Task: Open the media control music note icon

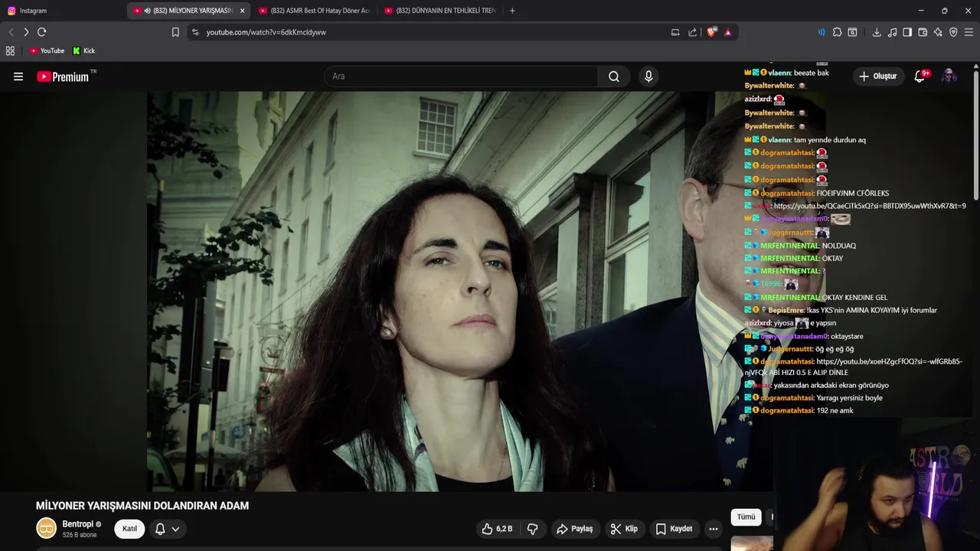Action: [892, 32]
